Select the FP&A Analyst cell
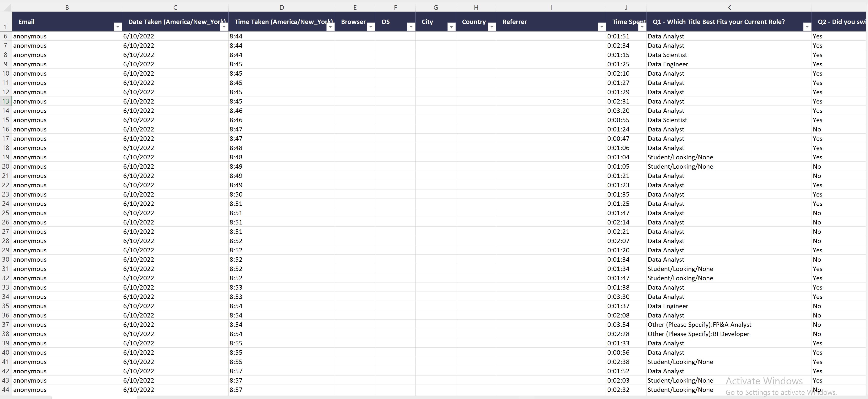 [699, 324]
